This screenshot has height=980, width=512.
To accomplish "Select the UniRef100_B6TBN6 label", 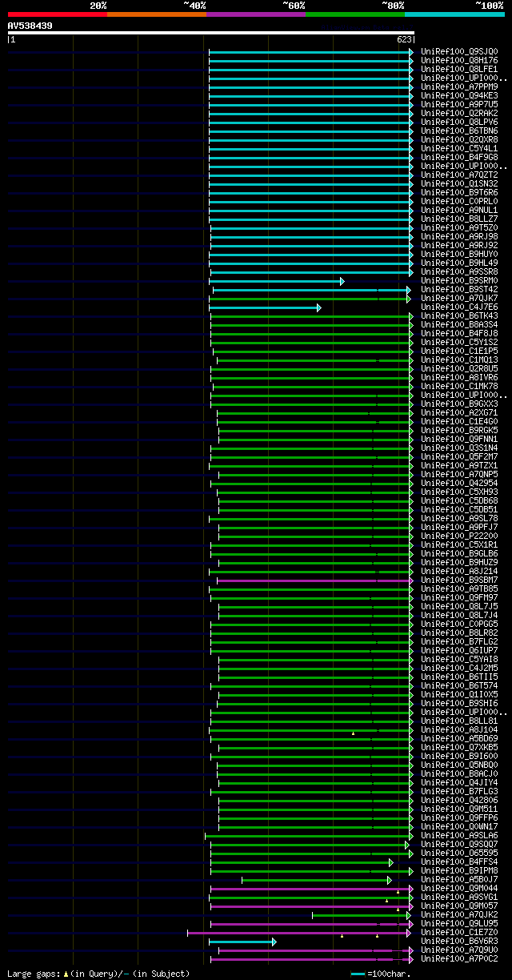I will (x=459, y=131).
